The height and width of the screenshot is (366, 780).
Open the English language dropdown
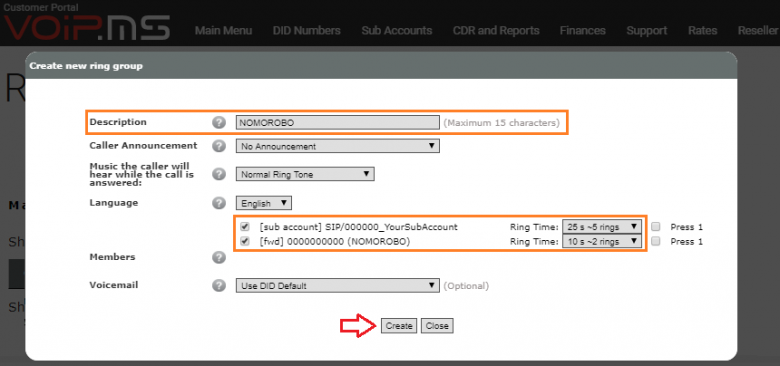[x=264, y=203]
